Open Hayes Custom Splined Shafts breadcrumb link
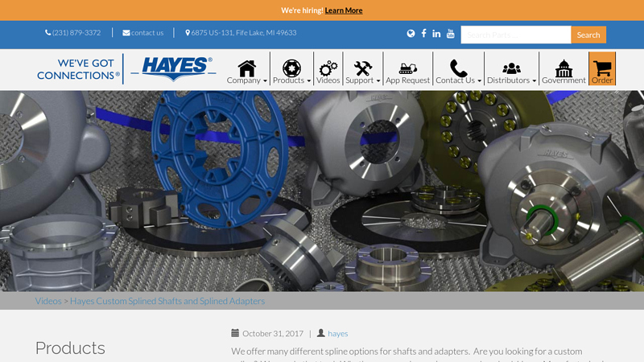The image size is (644, 362). coord(167,301)
